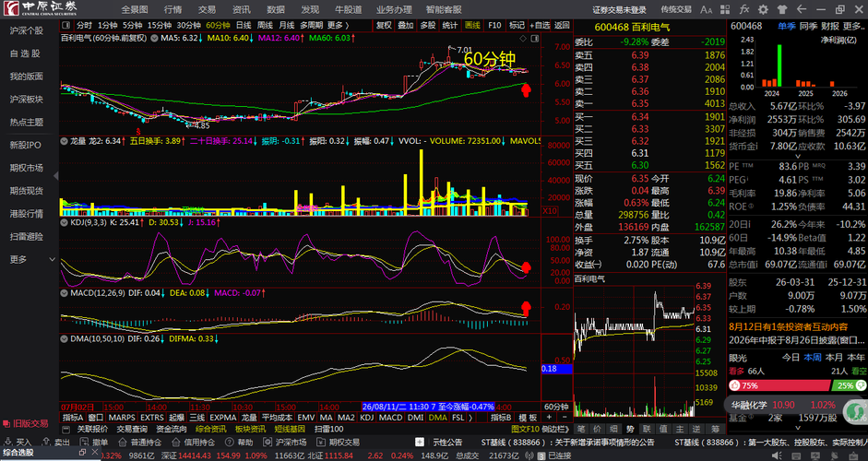Click the info icon next to 货币金

(756, 146)
